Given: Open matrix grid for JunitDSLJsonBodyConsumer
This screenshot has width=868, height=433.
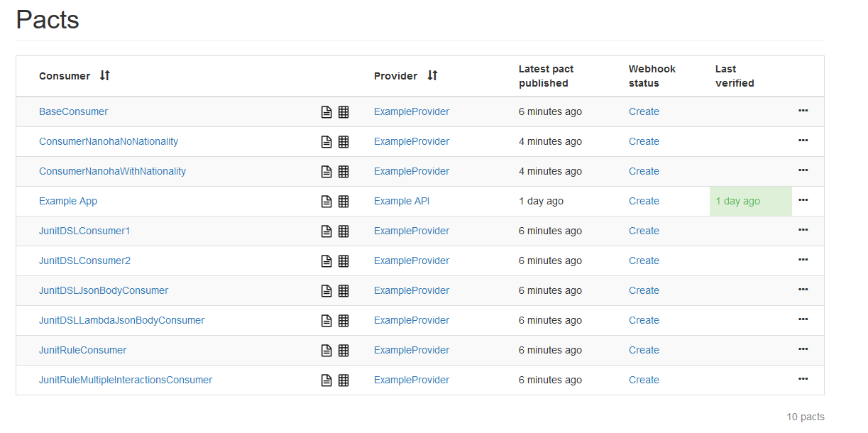Looking at the screenshot, I should (344, 291).
